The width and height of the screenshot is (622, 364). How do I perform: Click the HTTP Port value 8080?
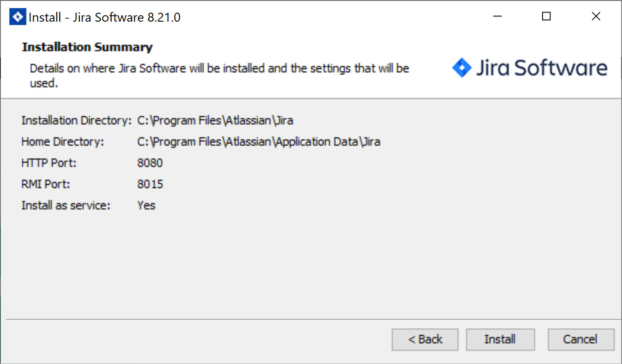coord(150,163)
